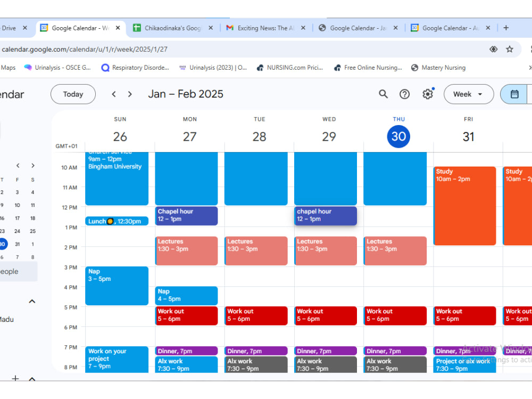Open the Free Online Nursing... bookmark
Screen dimensions: 532x399
(x=368, y=68)
